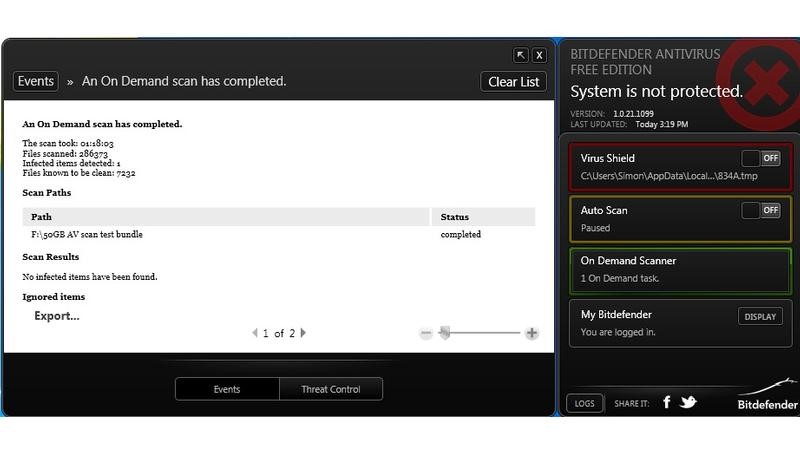
Task: Click 'You are logged in.' text
Action: [618, 332]
